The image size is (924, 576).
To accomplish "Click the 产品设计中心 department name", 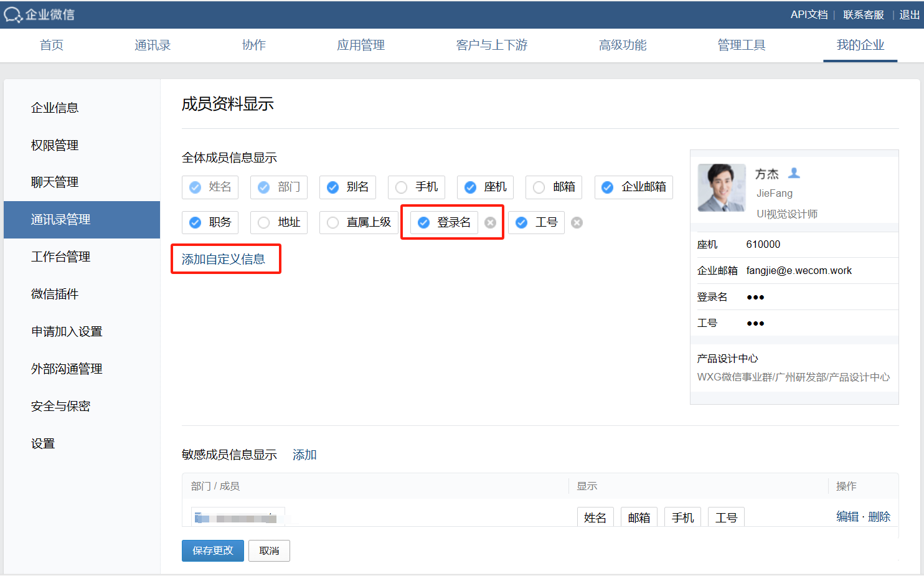I will (x=728, y=359).
